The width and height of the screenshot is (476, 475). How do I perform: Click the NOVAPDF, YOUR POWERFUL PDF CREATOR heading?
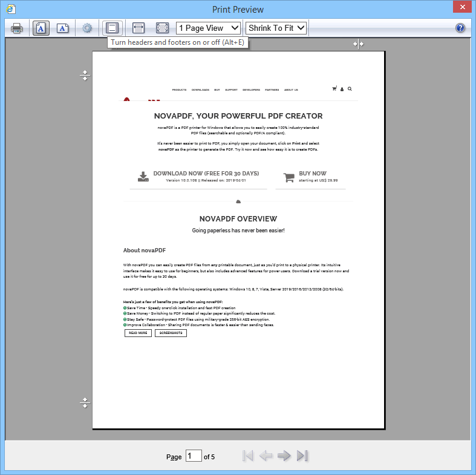[238, 116]
